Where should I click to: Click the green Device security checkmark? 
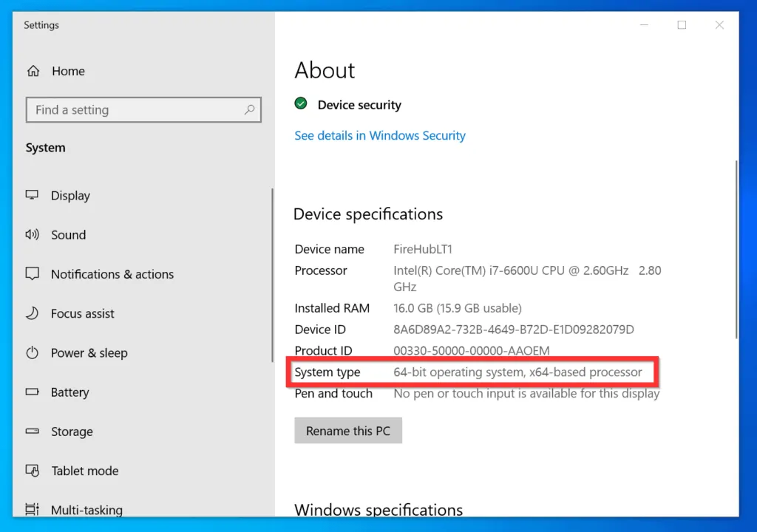pos(301,104)
